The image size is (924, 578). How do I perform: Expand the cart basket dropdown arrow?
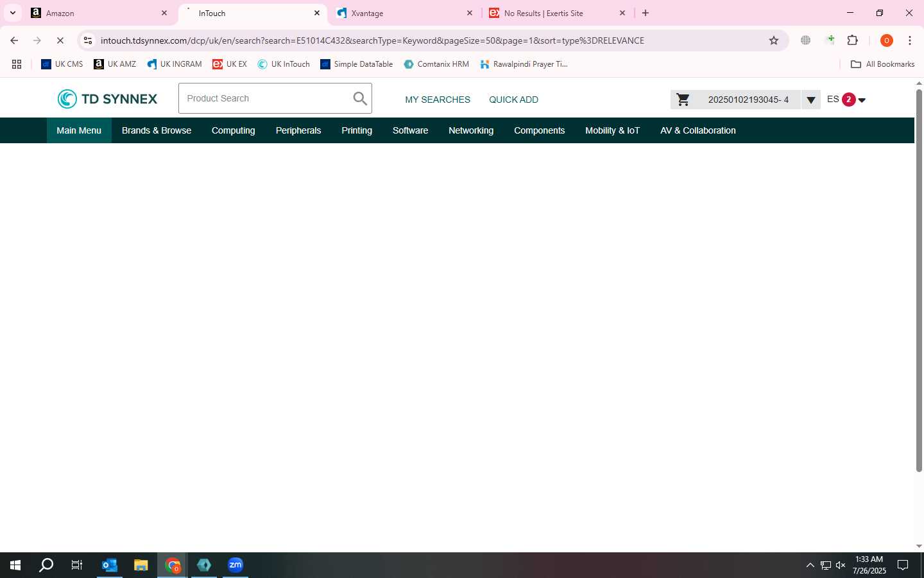pos(811,100)
